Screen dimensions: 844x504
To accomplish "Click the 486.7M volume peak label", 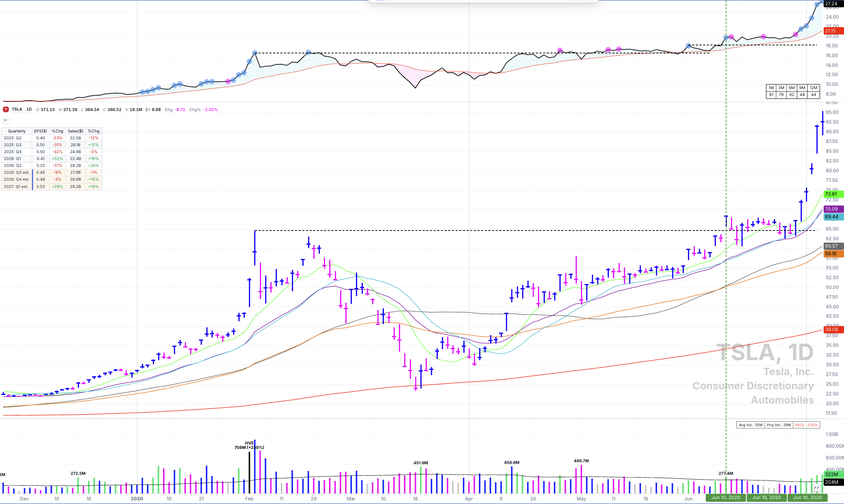I will tap(581, 461).
